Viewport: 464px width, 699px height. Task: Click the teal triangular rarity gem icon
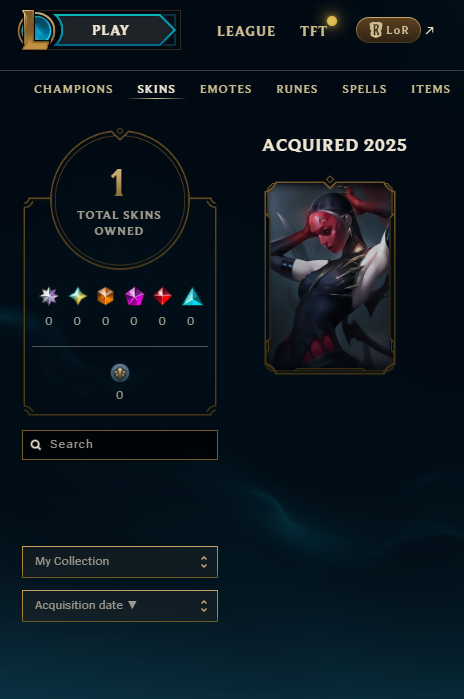pos(192,297)
